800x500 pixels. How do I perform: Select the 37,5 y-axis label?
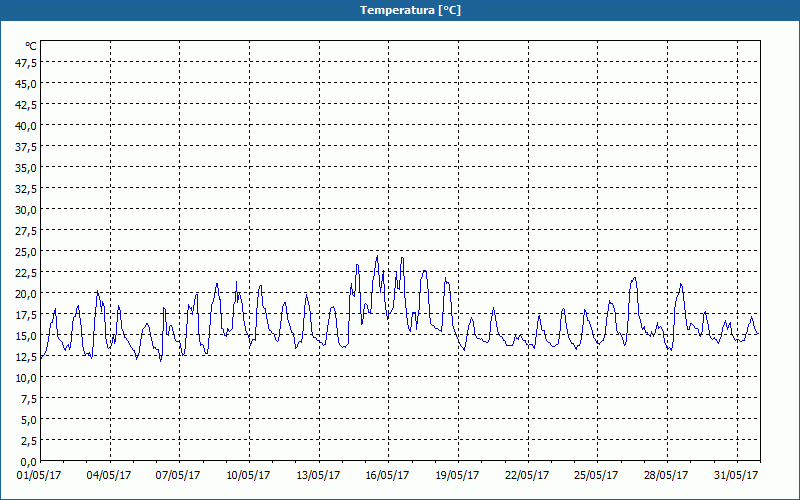(27, 147)
